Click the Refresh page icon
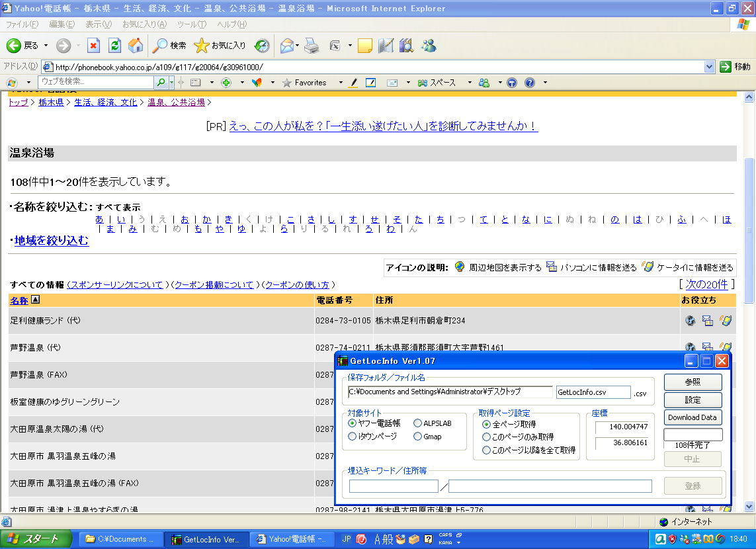The image size is (756, 549). 114,46
